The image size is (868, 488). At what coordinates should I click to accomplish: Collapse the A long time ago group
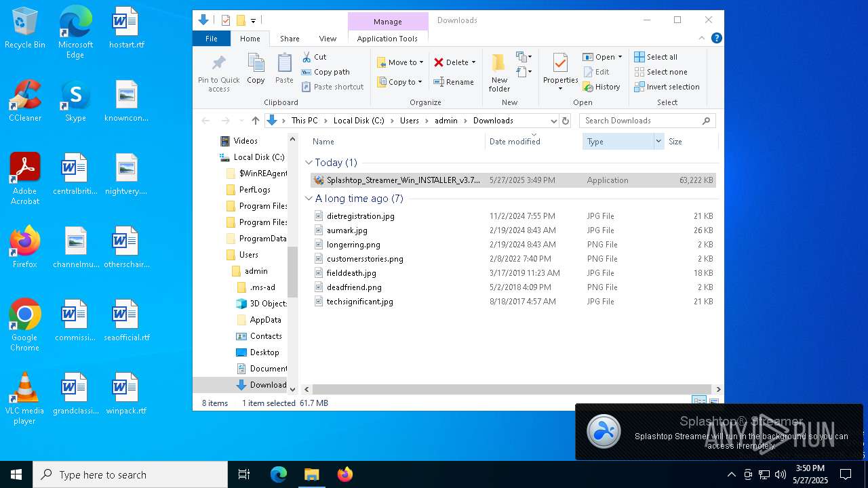tap(309, 199)
